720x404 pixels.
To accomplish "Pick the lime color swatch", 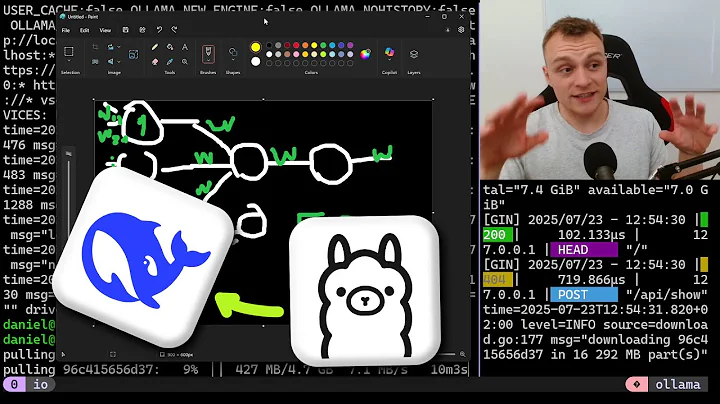I will [323, 54].
